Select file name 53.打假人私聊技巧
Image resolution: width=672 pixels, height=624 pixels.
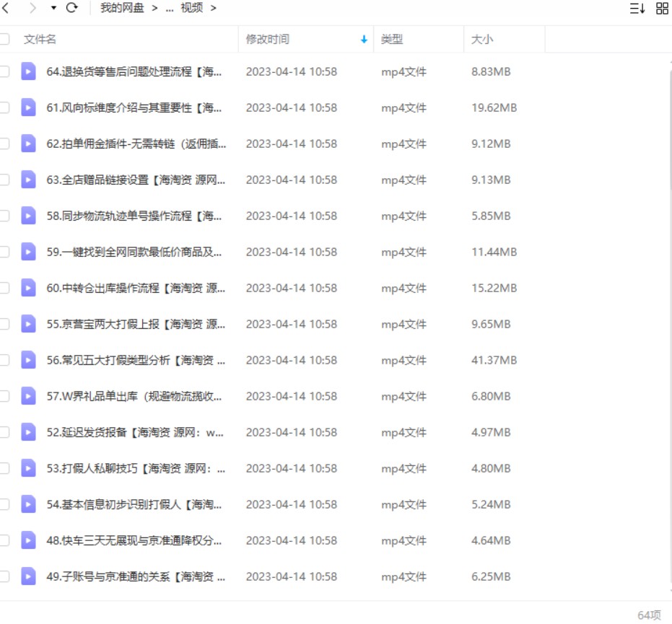click(x=136, y=468)
